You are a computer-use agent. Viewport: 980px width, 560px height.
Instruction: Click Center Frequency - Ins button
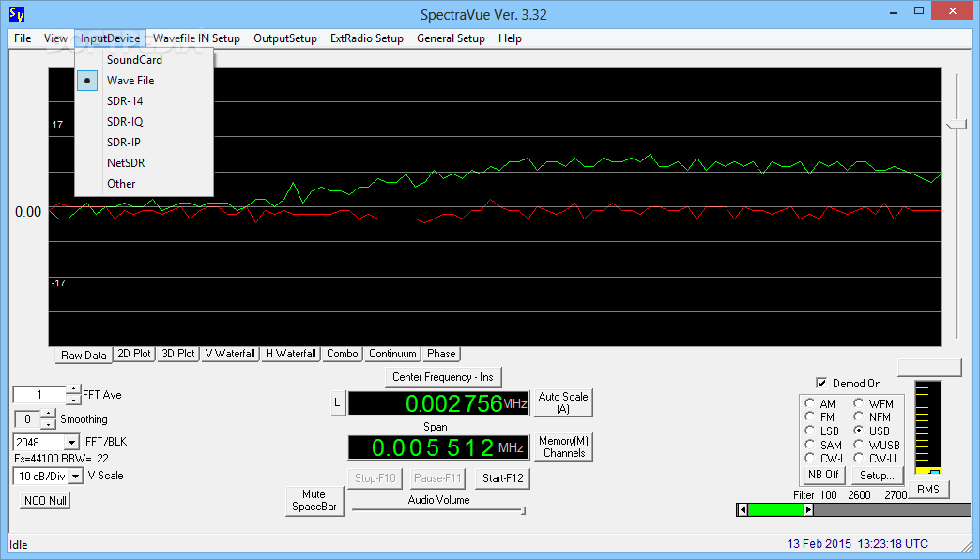[443, 377]
